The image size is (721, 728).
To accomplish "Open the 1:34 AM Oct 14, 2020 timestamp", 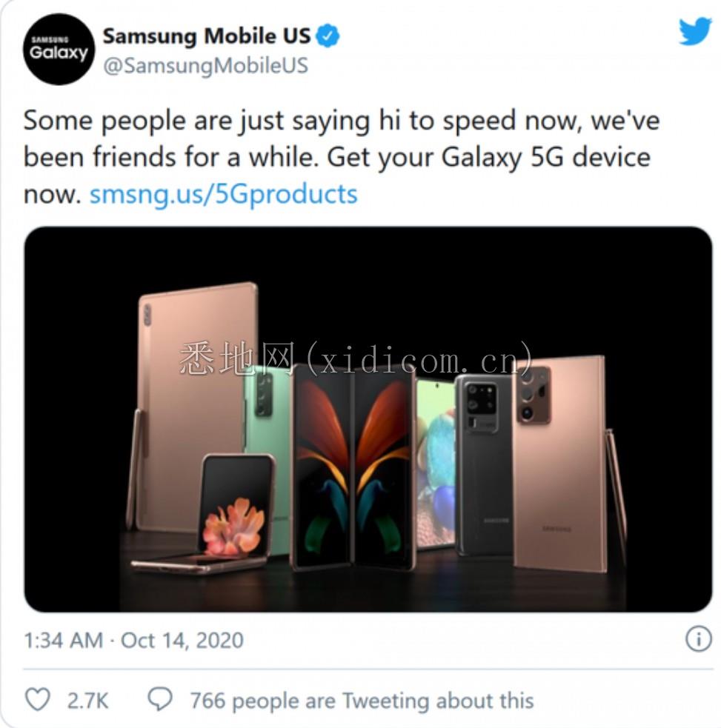I will 134,641.
